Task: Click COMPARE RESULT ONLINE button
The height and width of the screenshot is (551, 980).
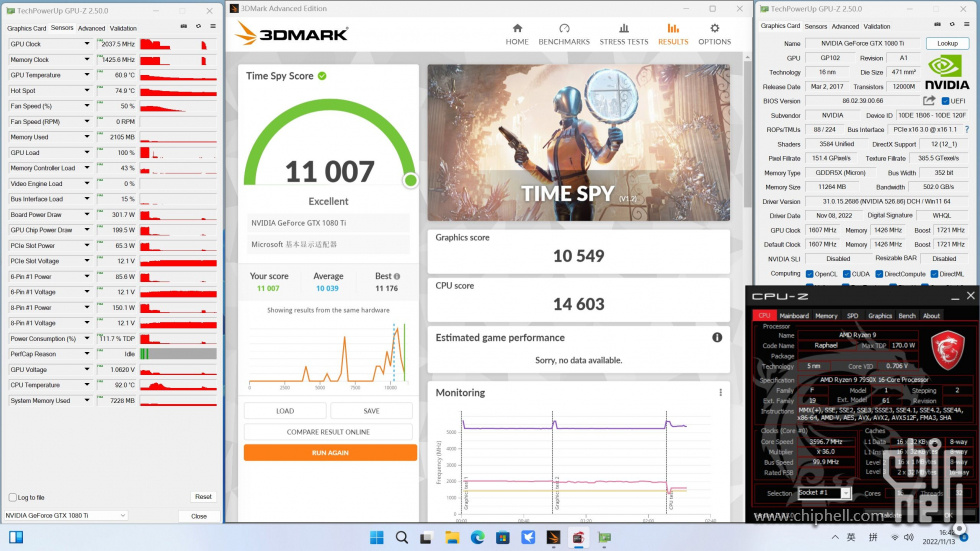Action: (x=328, y=432)
